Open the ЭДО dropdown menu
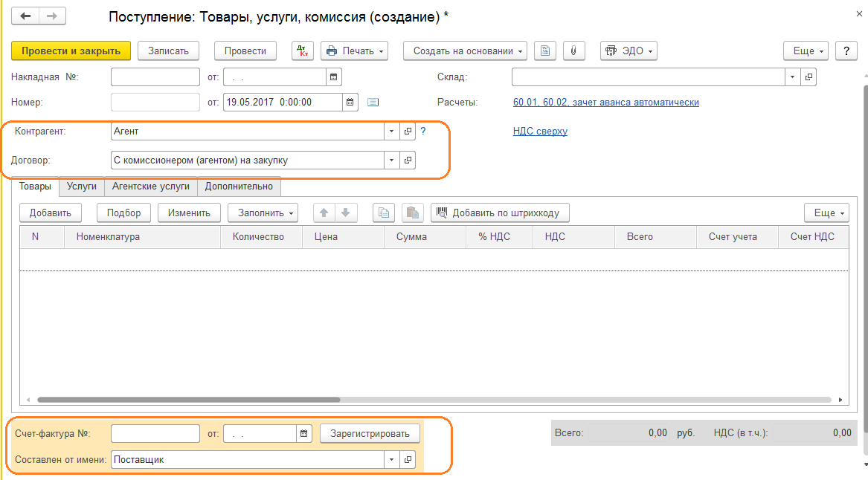 click(x=629, y=51)
